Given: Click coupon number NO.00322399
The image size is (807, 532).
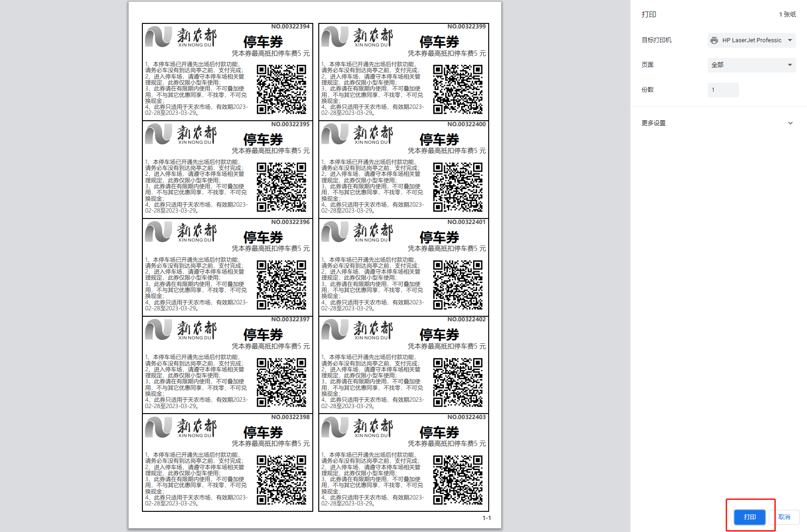Looking at the screenshot, I should (x=467, y=27).
